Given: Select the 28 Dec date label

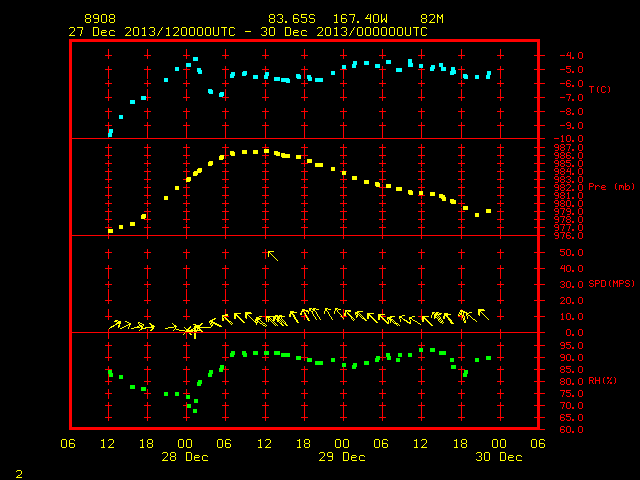Looking at the screenshot, I should (185, 457).
